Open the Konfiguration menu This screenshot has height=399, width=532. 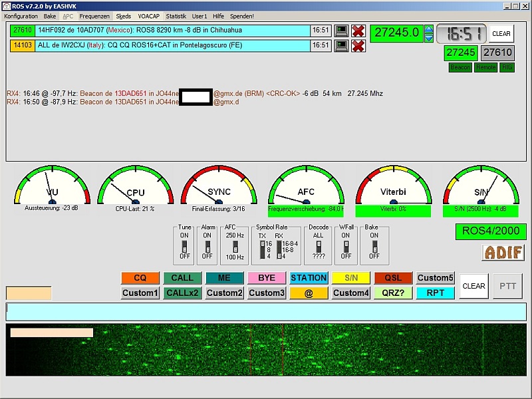pyautogui.click(x=21, y=15)
